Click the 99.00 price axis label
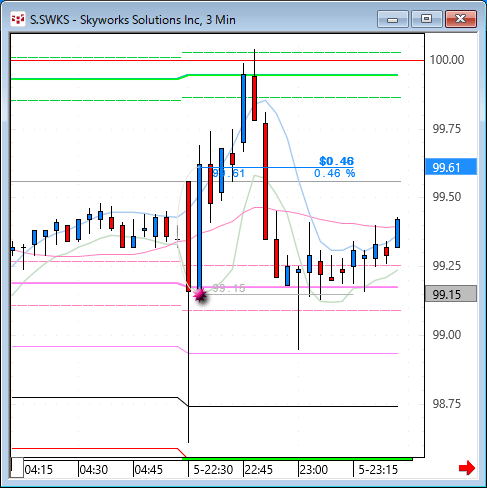This screenshot has width=487, height=488. (x=447, y=334)
